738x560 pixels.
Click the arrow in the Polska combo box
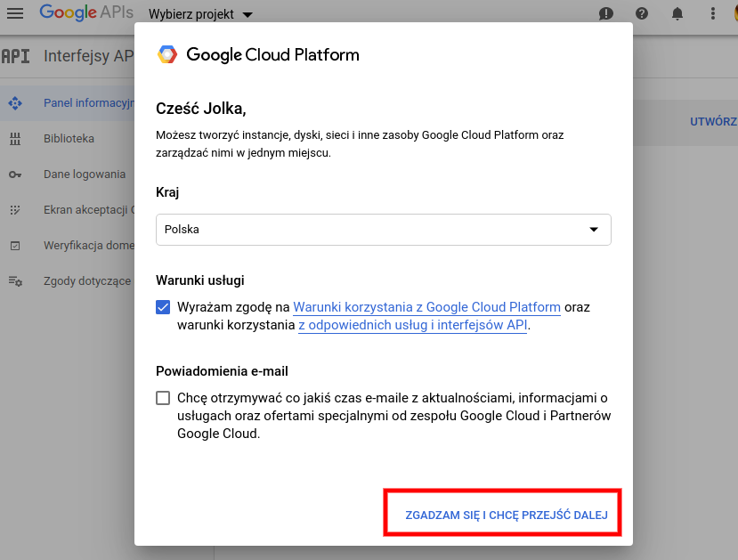pyautogui.click(x=594, y=230)
